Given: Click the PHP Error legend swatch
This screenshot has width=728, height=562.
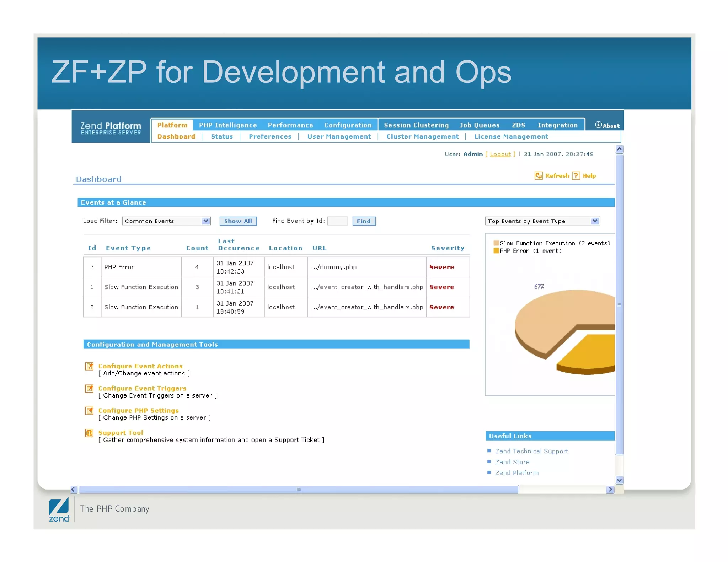Looking at the screenshot, I should coord(496,251).
